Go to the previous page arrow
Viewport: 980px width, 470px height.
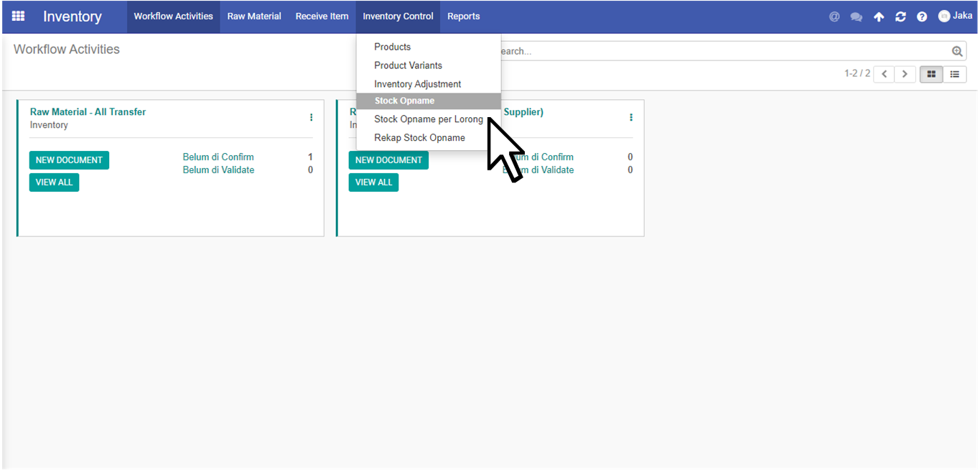pyautogui.click(x=884, y=74)
